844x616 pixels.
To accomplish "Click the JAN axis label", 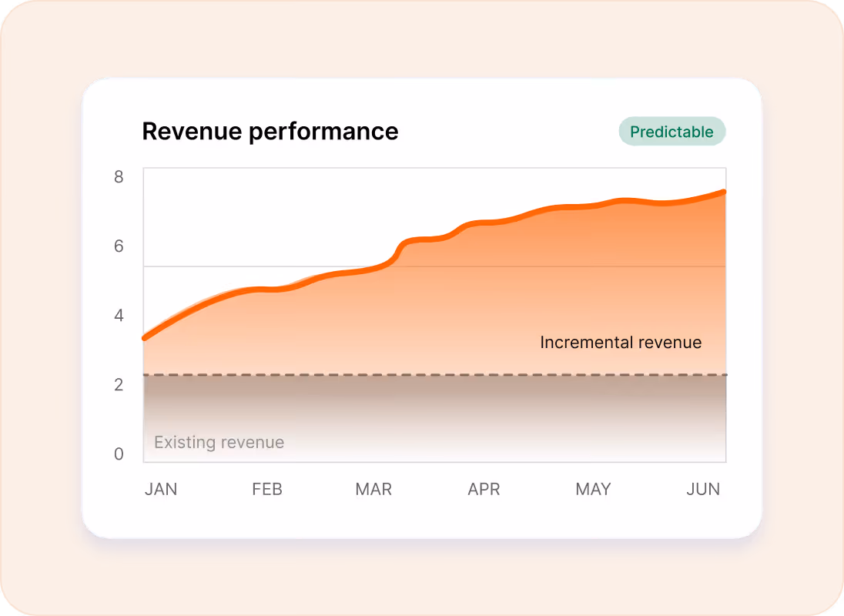I will 161,489.
